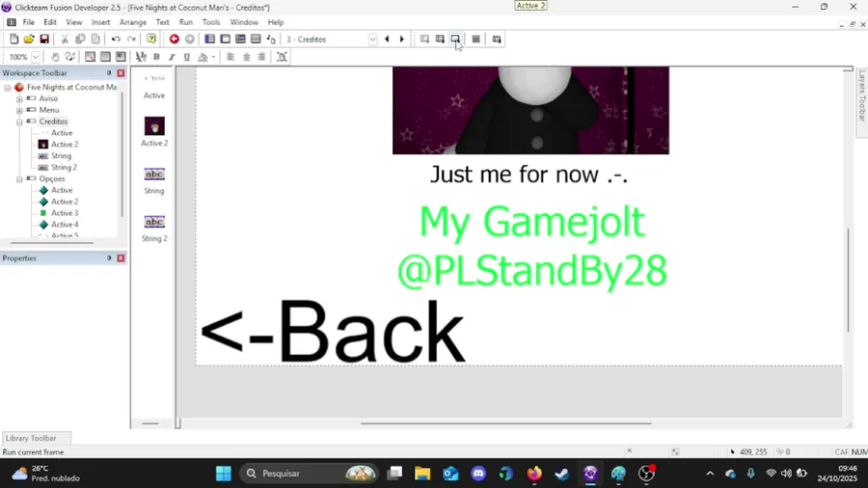Open the frame selector dropdown
Viewport: 868px width, 488px height.
(x=372, y=40)
